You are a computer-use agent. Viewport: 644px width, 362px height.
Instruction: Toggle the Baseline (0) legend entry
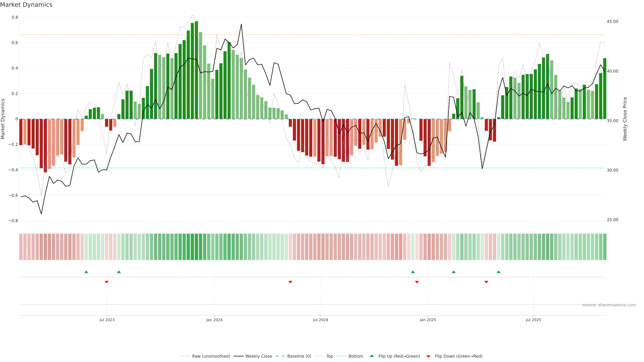299,356
